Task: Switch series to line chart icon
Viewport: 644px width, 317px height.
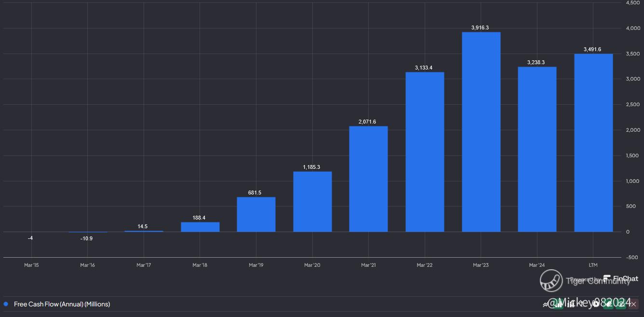Action: pyautogui.click(x=546, y=305)
